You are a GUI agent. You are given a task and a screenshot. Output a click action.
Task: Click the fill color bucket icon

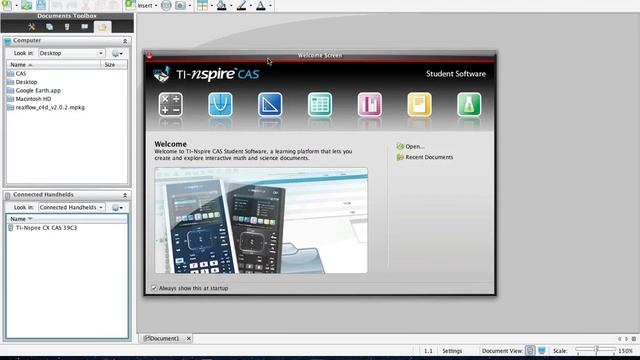click(x=222, y=5)
